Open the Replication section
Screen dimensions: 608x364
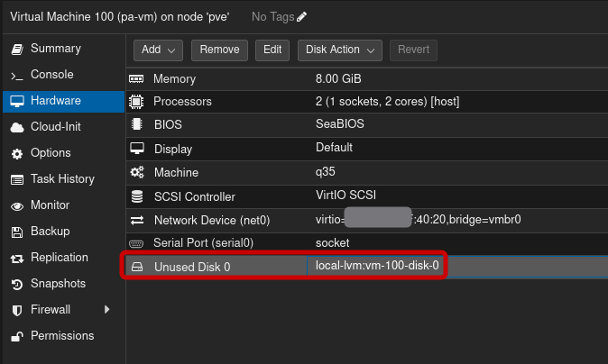pos(59,258)
